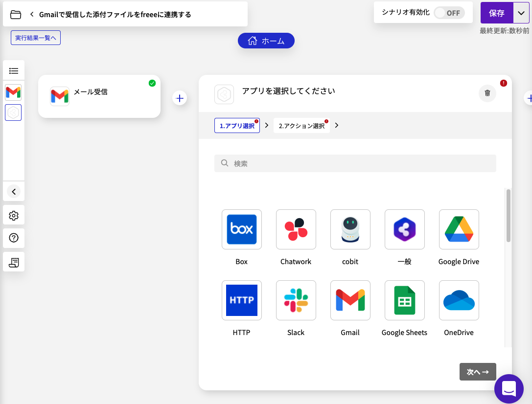Choose the Google Sheets app
532x404 pixels.
pos(404,300)
